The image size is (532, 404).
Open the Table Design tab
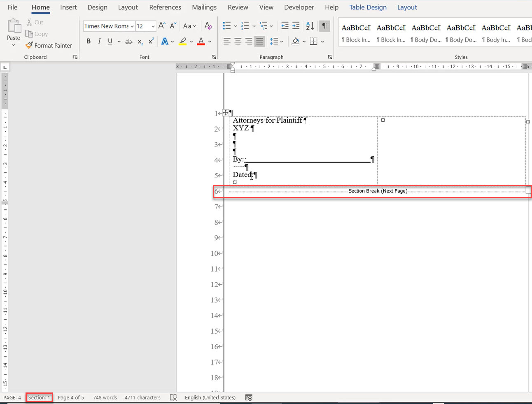[368, 7]
